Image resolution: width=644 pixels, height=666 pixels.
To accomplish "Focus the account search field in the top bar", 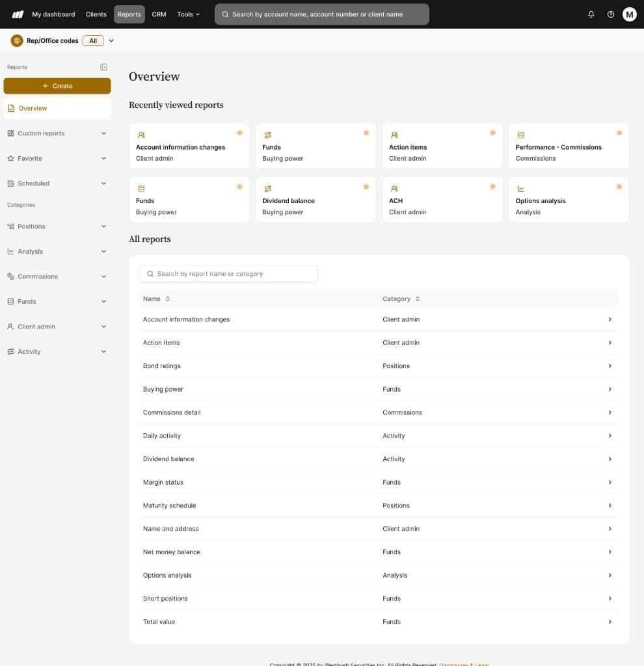I will click(x=321, y=14).
